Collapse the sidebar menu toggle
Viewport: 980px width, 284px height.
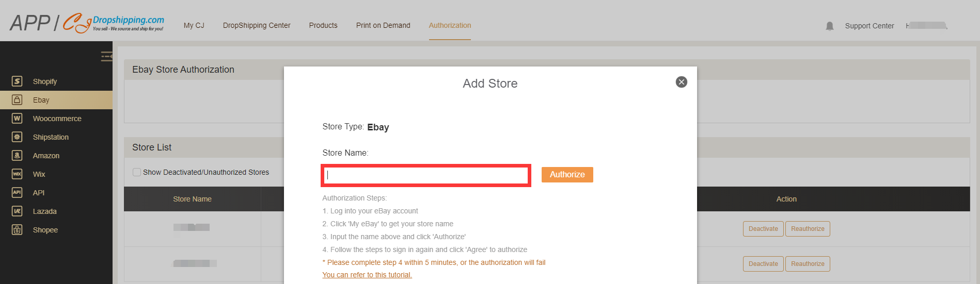(x=106, y=56)
